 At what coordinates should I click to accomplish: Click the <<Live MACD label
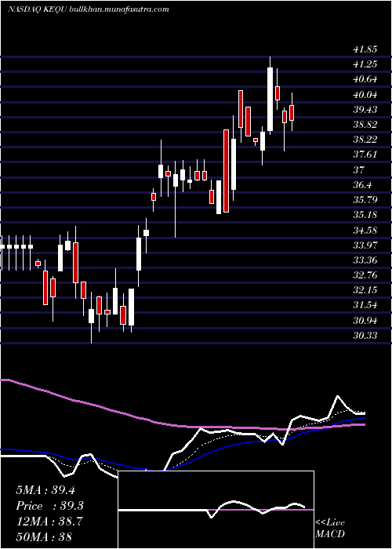point(330,529)
